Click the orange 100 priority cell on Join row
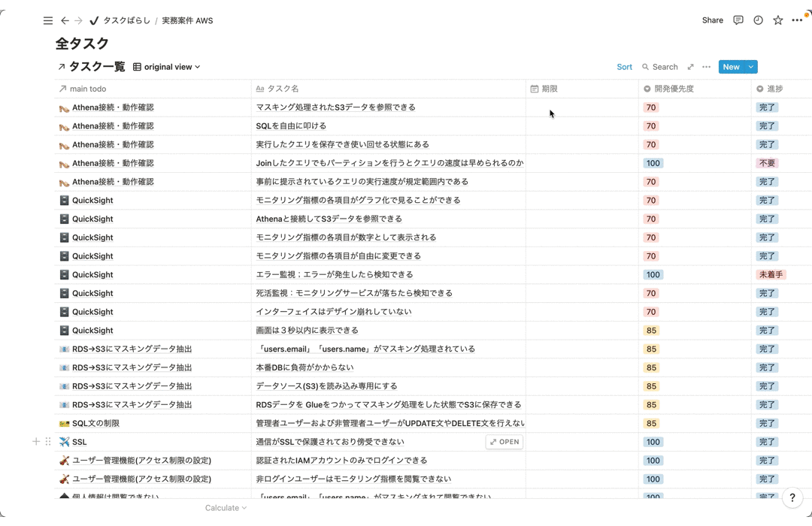This screenshot has width=812, height=526. pos(653,162)
